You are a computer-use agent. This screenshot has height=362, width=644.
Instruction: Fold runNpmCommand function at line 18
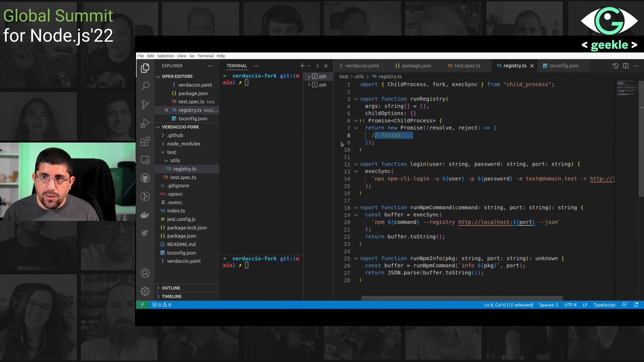tap(356, 208)
